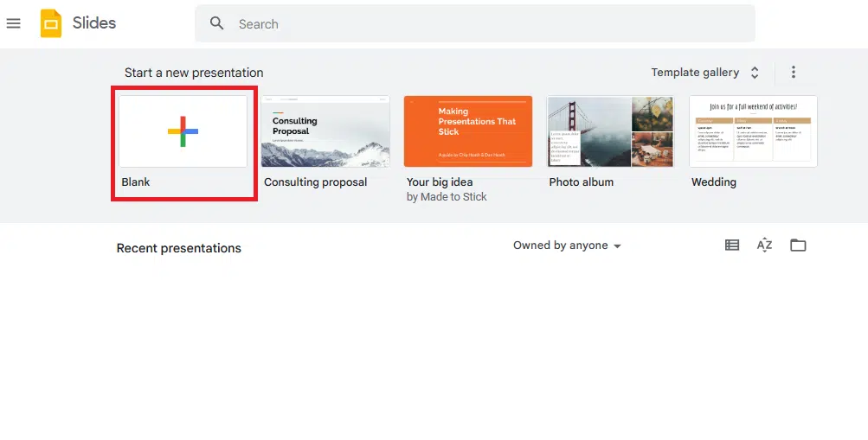Open the hamburger main menu
The image size is (868, 440).
click(13, 23)
